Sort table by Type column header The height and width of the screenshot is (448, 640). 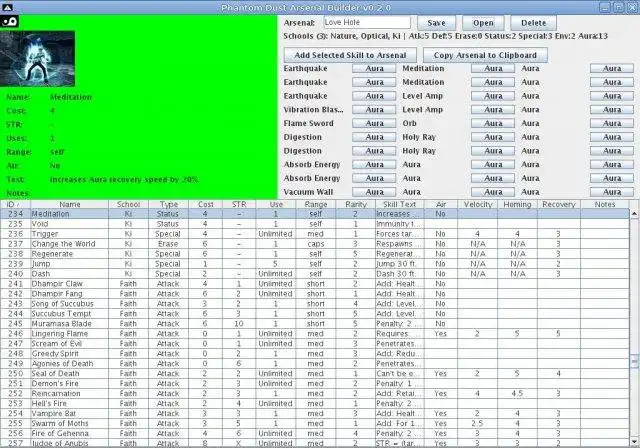coord(169,204)
